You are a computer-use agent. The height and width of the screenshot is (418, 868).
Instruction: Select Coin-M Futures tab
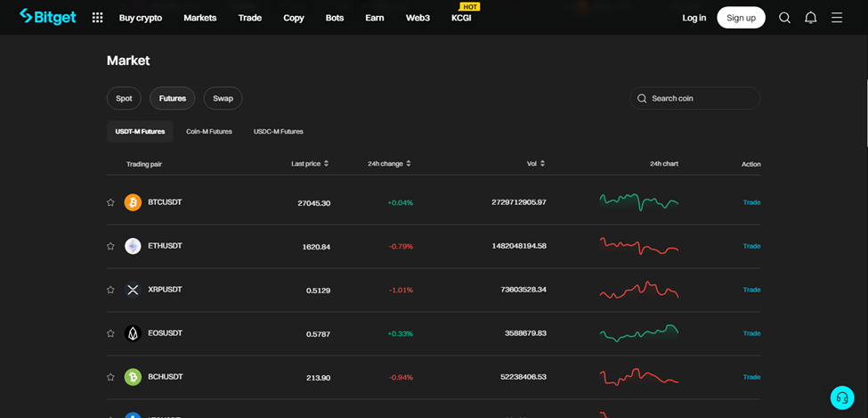[208, 131]
